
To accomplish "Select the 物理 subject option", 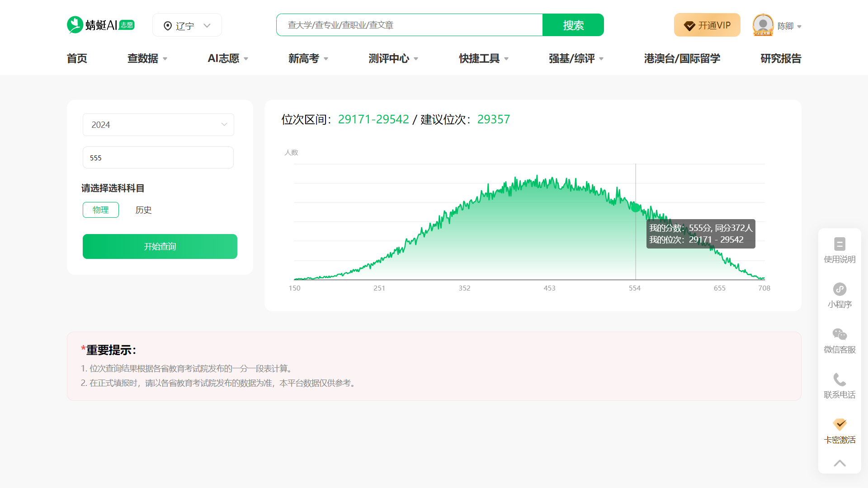I will 100,210.
